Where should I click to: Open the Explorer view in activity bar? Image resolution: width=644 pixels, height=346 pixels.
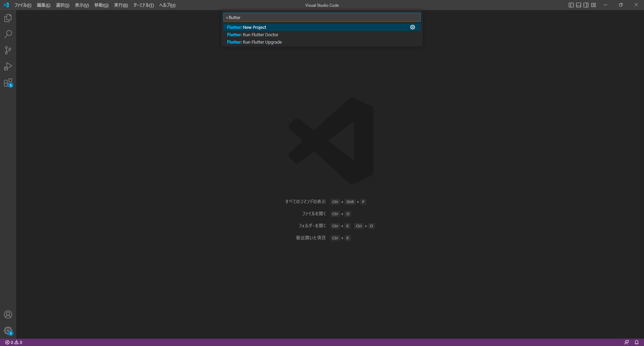tap(8, 18)
